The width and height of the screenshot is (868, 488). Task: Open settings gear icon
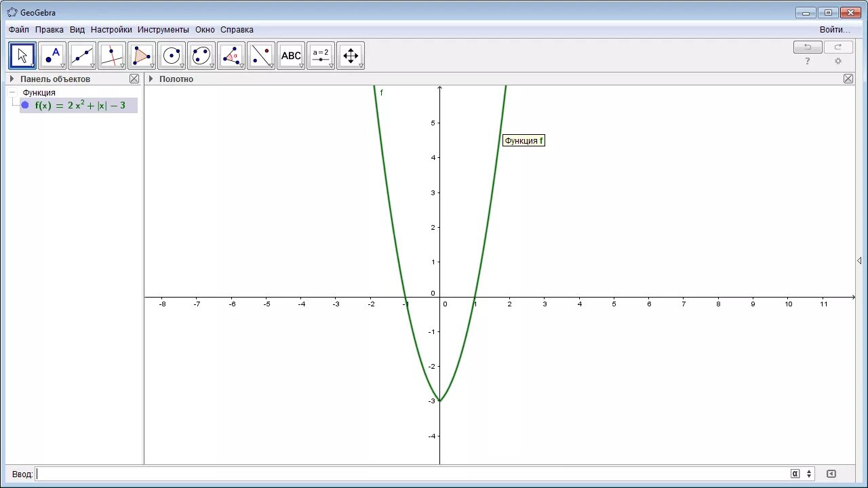tap(838, 61)
